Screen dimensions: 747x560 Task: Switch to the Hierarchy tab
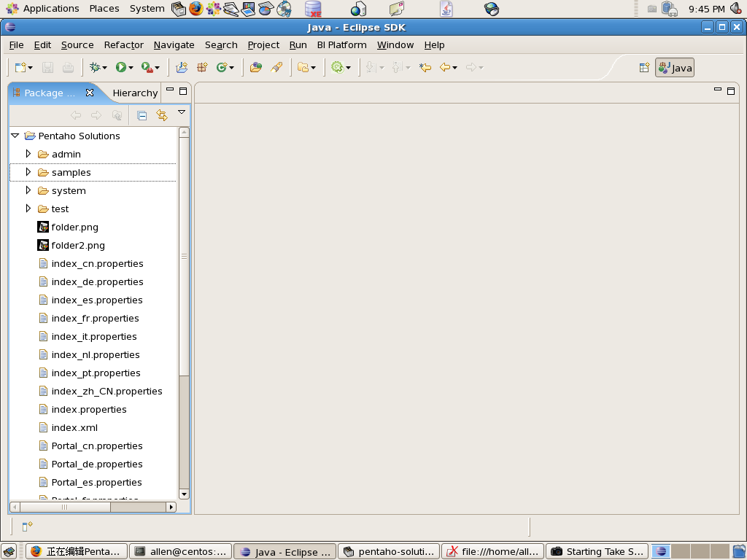135,93
